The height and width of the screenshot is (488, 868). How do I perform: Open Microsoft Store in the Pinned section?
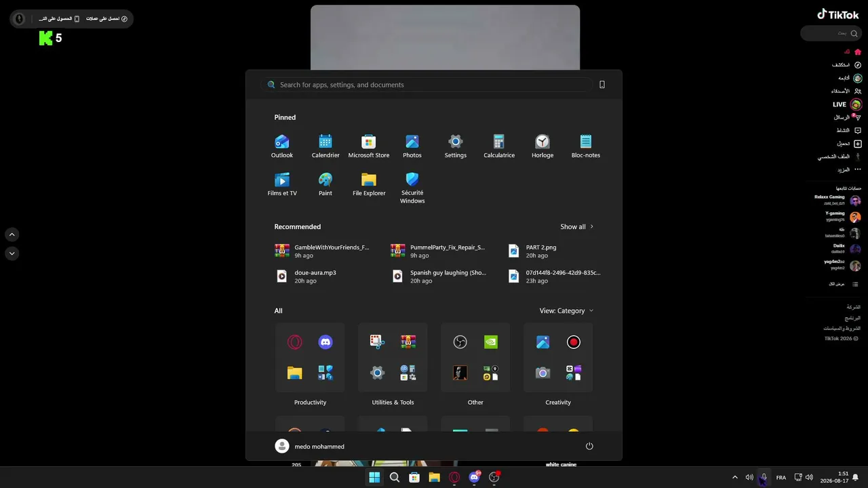(x=369, y=146)
